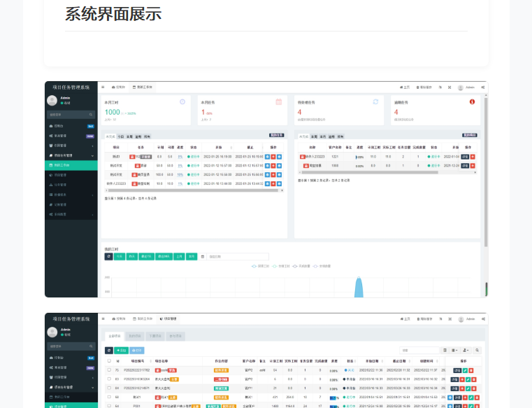Tick the checkbox for project row 83
The height and width of the screenshot is (408, 532).
tap(109, 379)
